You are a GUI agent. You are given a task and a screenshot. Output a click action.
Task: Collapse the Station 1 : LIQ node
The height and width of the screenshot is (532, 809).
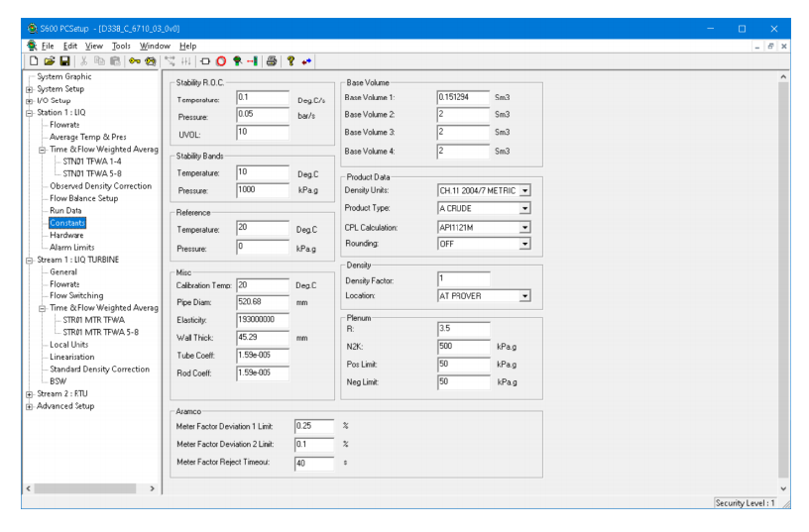[30, 113]
